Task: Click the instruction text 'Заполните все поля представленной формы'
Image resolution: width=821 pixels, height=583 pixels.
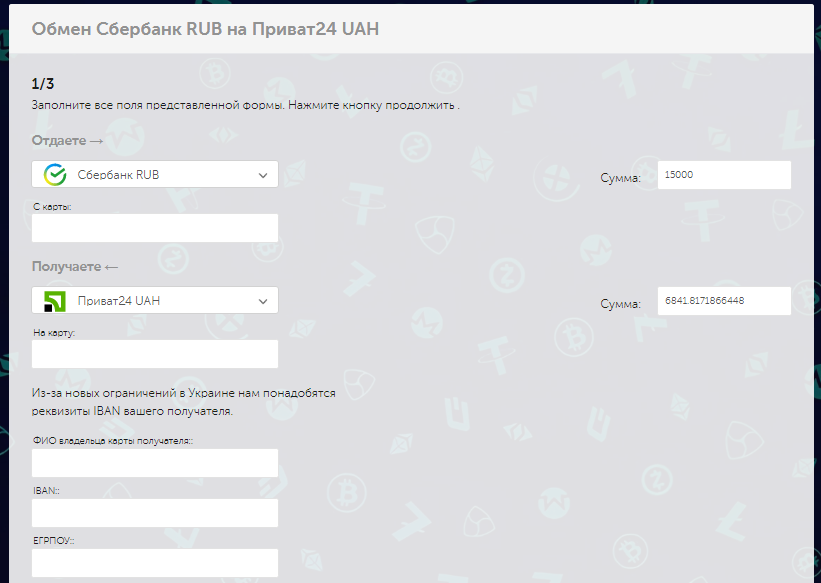Action: pos(158,105)
